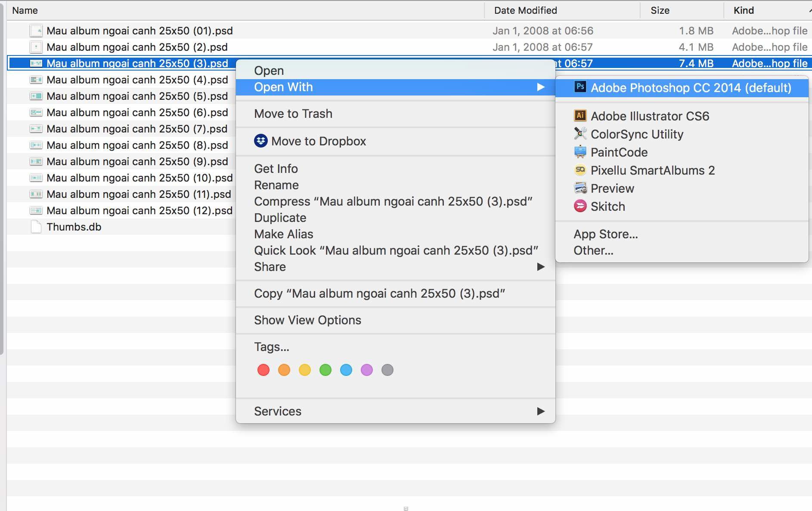Click the 1.8 MB size value
Viewport: 812px width, 511px height.
[x=696, y=31]
